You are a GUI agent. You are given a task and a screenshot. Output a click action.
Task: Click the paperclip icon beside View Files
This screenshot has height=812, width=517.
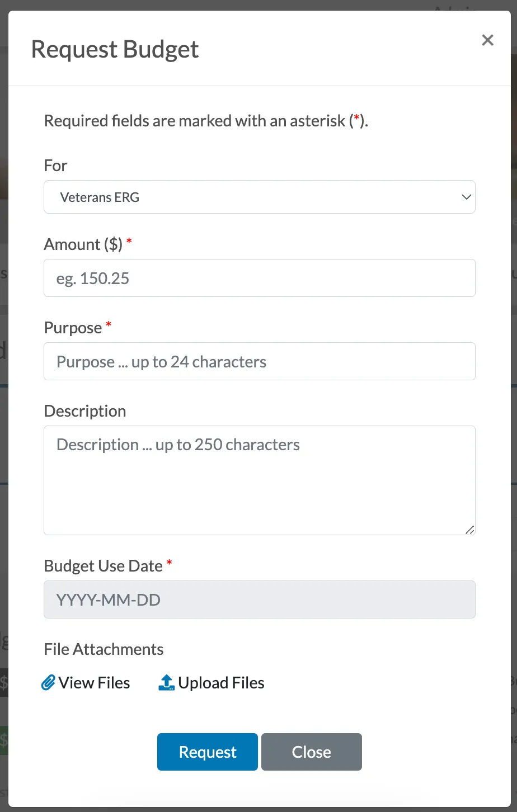point(49,683)
